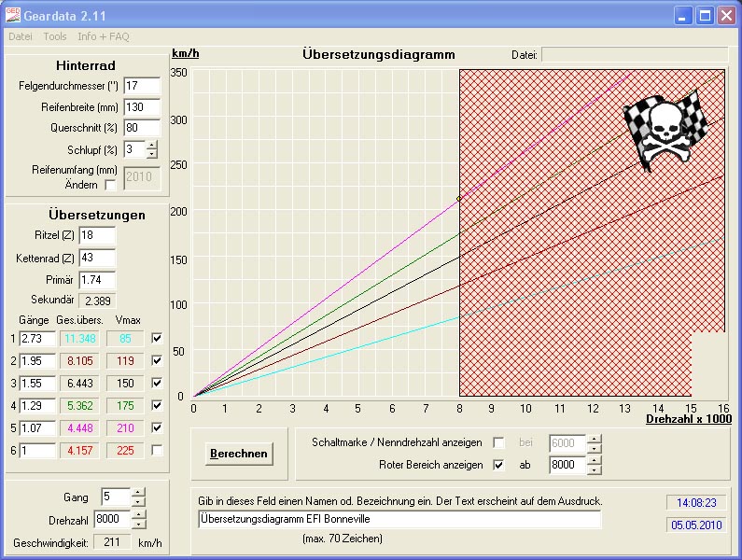Screen dimensions: 742x560
Task: Select the Kettenrad (Z) input field
Action: pos(97,258)
